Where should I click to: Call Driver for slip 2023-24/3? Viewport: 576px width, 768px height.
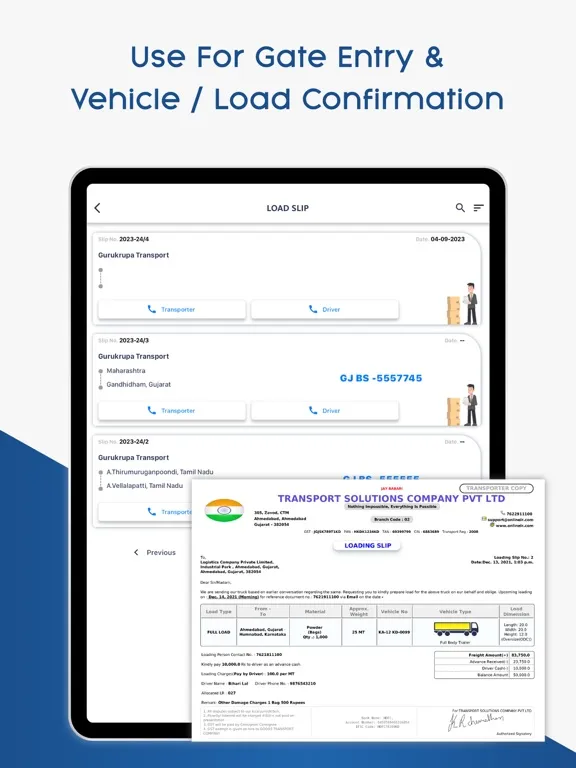[325, 411]
